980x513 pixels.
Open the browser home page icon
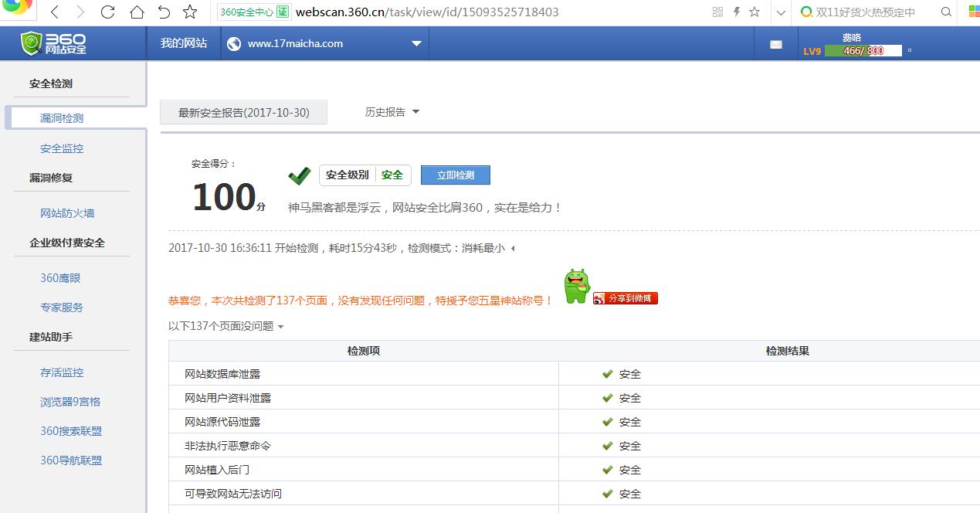tap(137, 12)
